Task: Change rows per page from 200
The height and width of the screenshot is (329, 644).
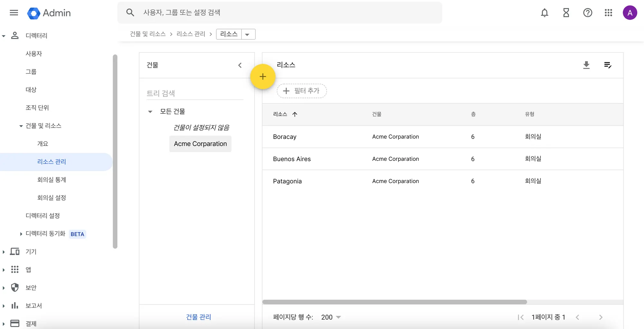Action: point(331,317)
